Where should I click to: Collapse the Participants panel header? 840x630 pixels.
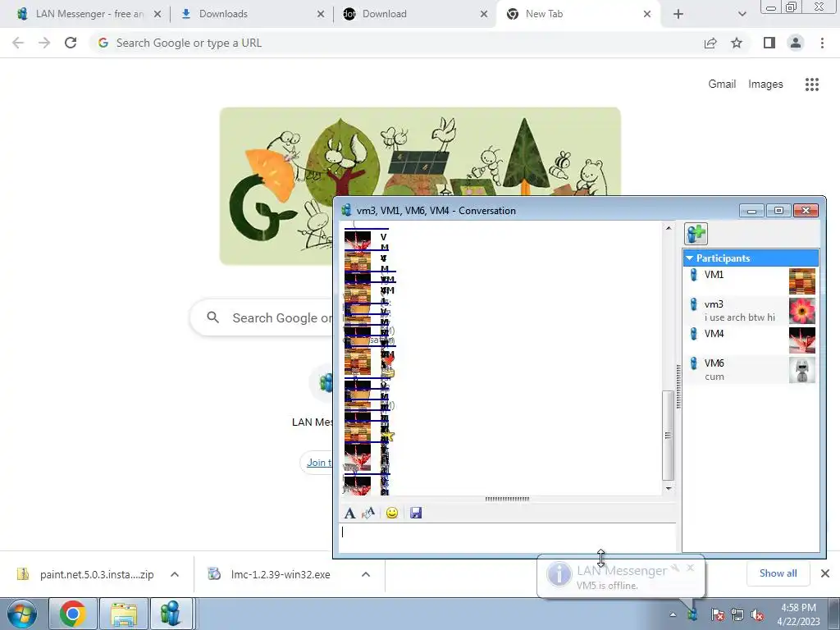(751, 258)
